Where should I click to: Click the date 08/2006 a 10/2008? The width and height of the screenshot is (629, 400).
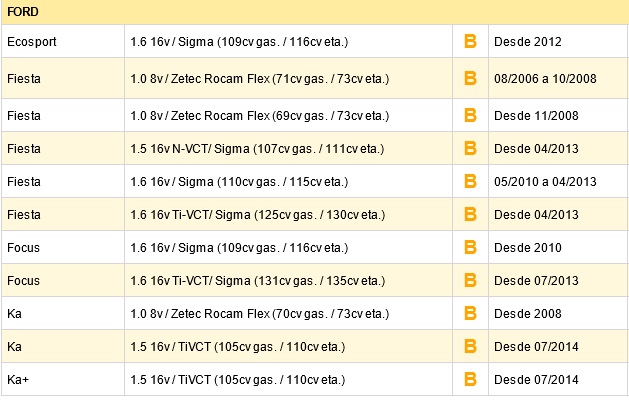point(545,79)
